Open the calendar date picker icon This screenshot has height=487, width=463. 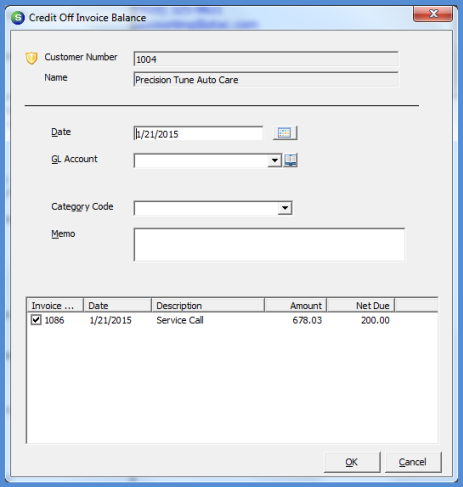(285, 133)
